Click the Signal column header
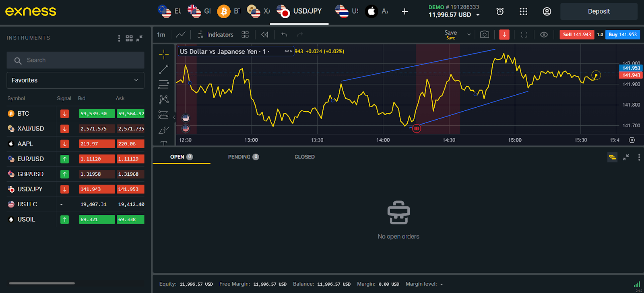644x293 pixels. pos(64,98)
